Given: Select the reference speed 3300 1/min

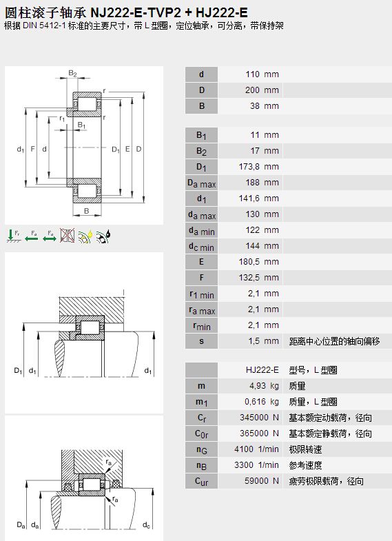Looking at the screenshot, I should (x=256, y=465).
